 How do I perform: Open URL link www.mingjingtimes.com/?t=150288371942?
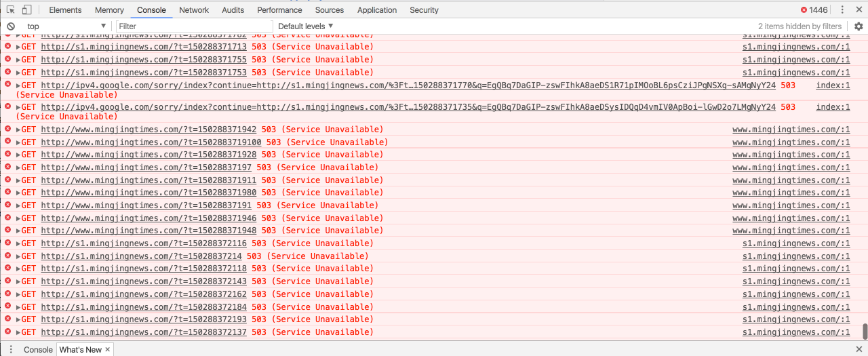[x=149, y=130]
